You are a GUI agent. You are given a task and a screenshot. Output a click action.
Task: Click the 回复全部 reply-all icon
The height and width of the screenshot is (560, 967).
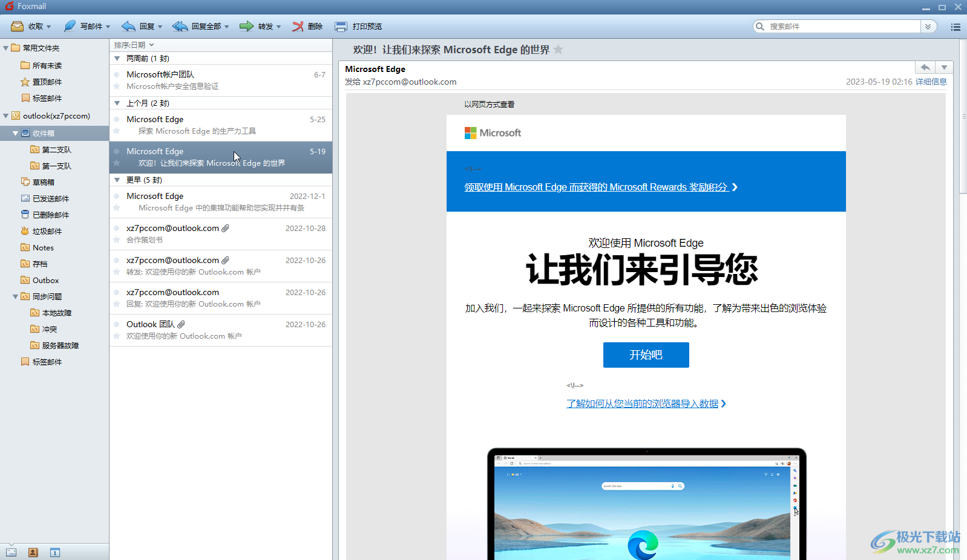pyautogui.click(x=180, y=26)
